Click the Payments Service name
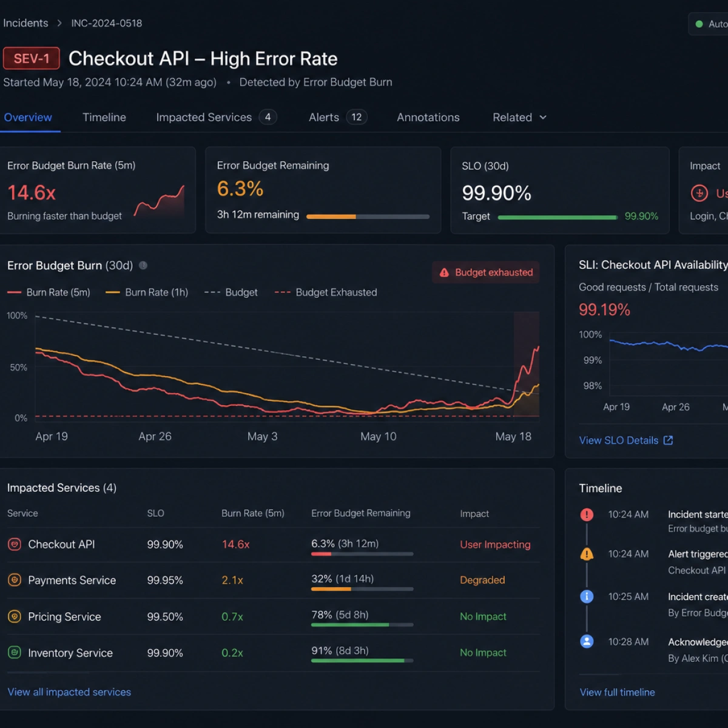 (72, 580)
